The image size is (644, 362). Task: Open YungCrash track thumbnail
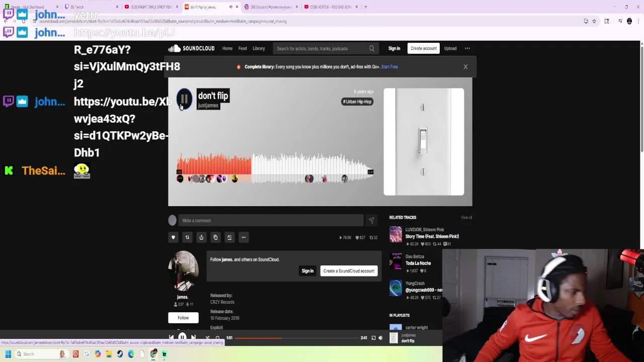coord(395,288)
